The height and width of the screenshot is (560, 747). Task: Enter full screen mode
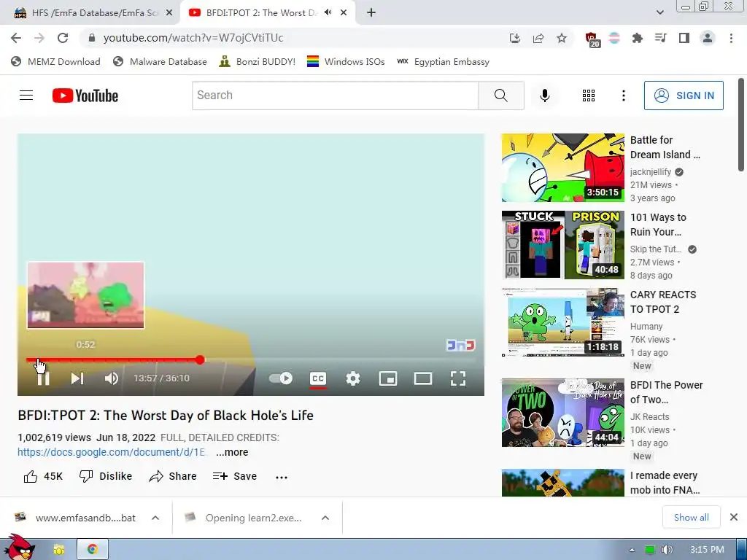pos(458,378)
